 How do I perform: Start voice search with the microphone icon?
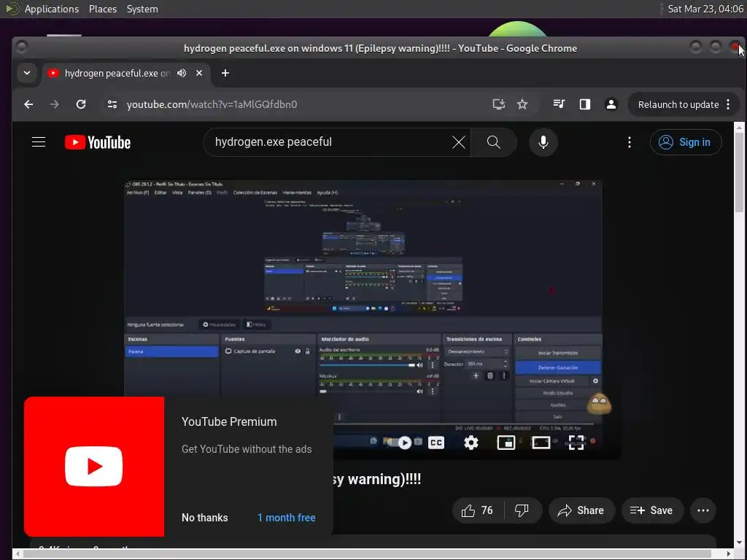[543, 142]
